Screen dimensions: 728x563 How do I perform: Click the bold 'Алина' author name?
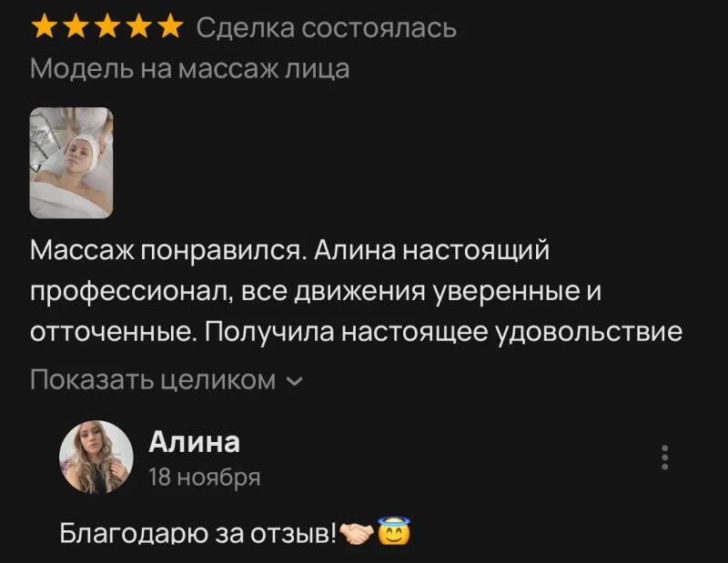tap(195, 442)
